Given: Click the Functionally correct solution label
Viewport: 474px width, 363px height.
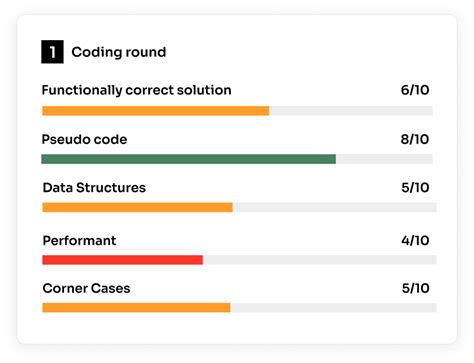Looking at the screenshot, I should coord(136,90).
